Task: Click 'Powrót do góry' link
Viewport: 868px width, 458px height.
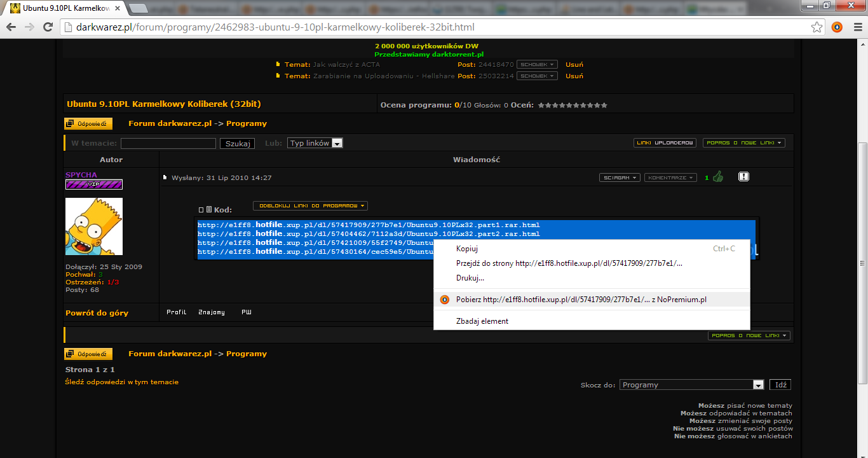Action: [97, 313]
